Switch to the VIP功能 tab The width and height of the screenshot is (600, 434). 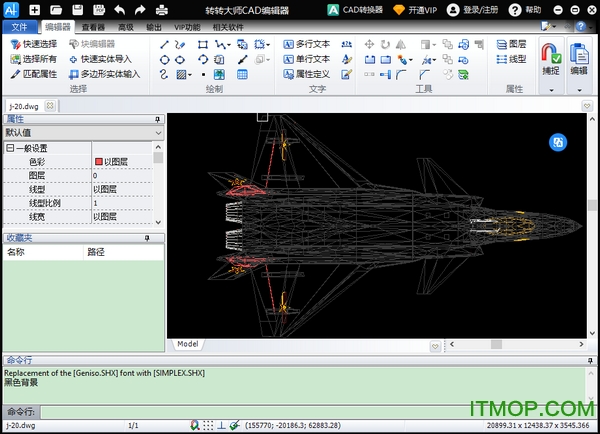point(187,27)
